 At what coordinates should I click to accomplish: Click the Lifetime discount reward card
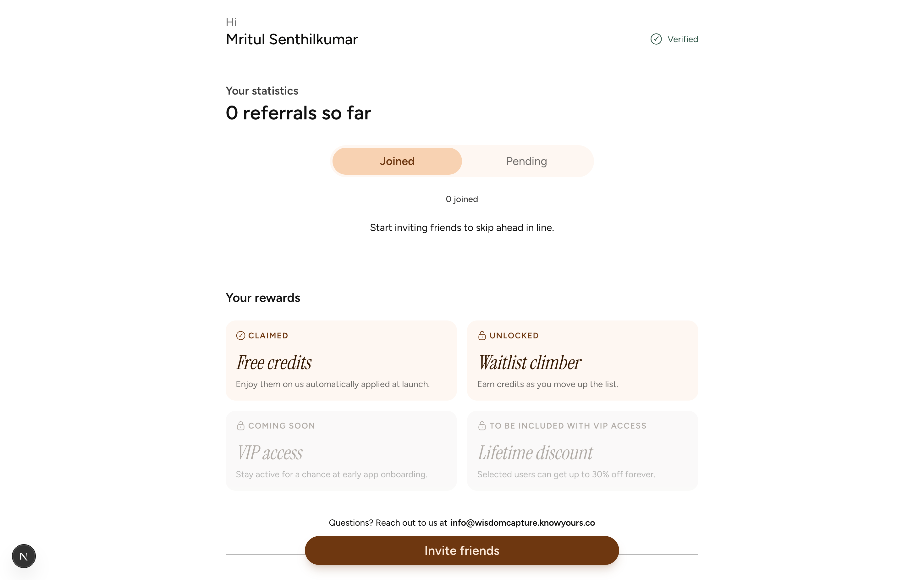[582, 451]
